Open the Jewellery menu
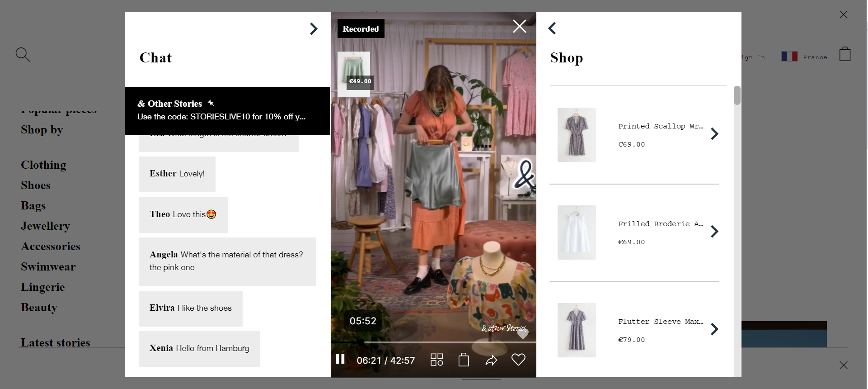This screenshot has height=389, width=868. coord(45,226)
